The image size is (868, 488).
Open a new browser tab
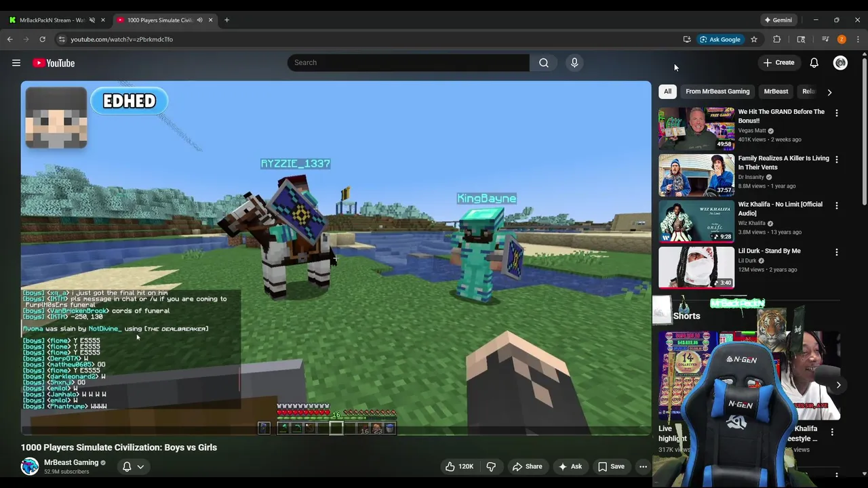coord(226,20)
